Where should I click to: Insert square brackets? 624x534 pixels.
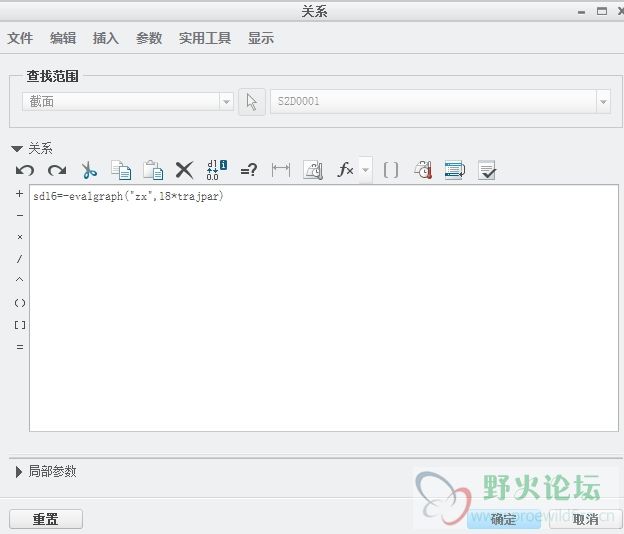[20, 325]
